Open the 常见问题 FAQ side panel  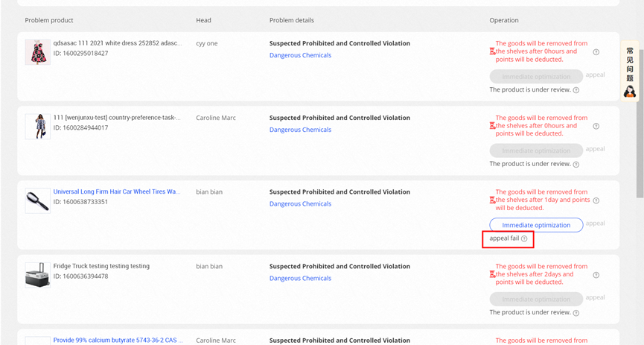pos(630,64)
